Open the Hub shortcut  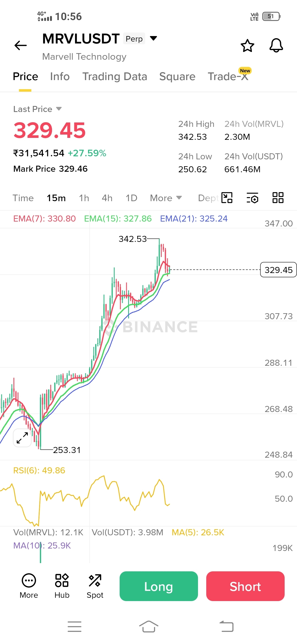[x=62, y=586]
